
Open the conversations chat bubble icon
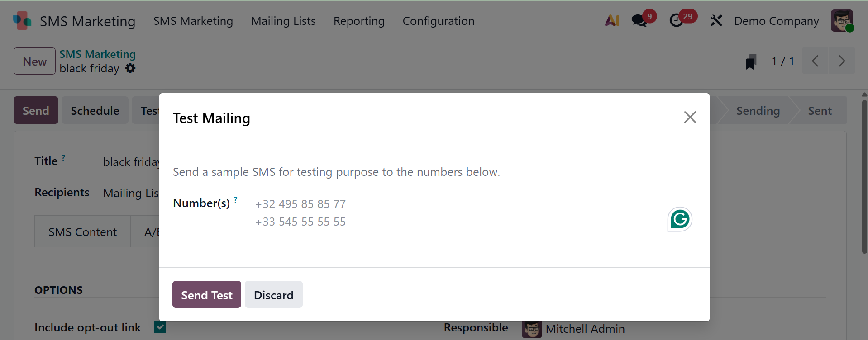point(639,21)
